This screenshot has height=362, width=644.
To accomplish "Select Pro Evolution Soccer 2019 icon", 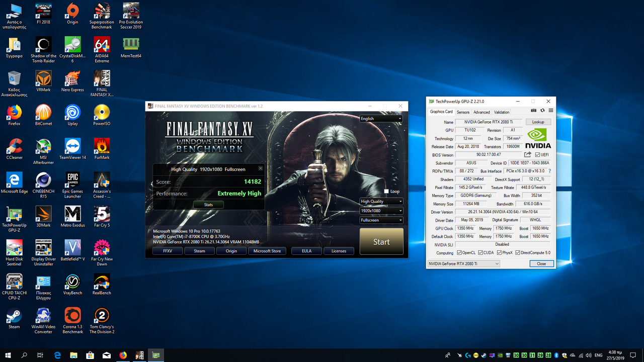I will (131, 16).
